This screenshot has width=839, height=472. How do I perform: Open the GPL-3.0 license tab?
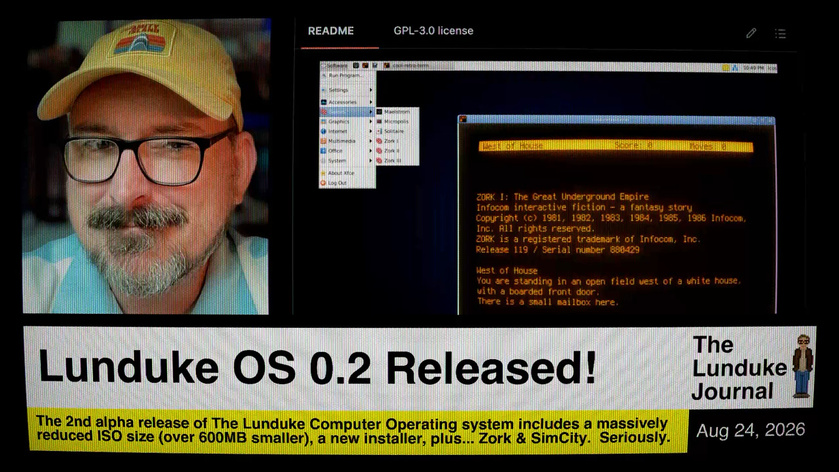tap(433, 31)
